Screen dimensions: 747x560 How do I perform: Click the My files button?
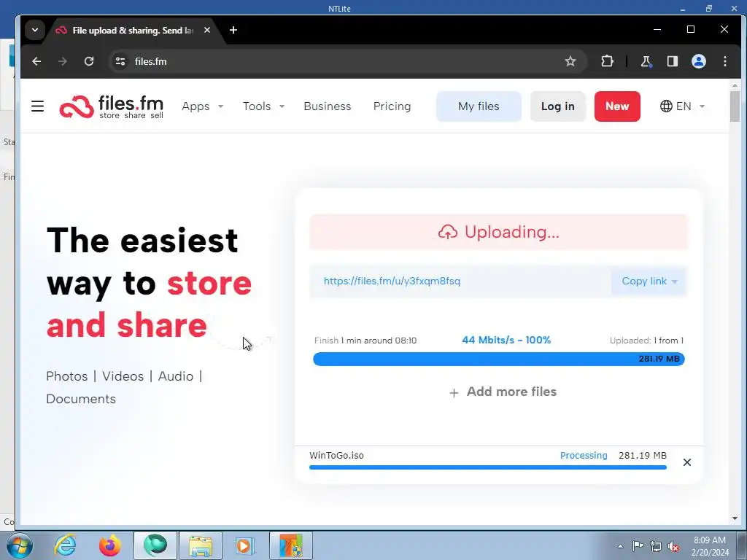click(x=479, y=106)
